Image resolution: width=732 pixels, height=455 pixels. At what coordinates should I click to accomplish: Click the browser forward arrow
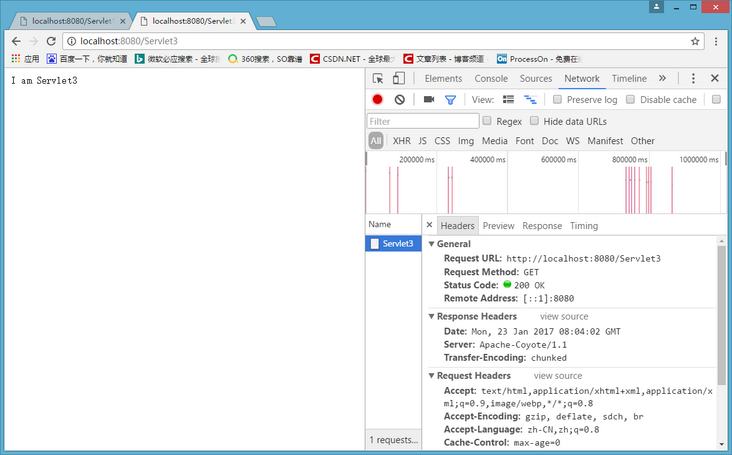(x=34, y=41)
